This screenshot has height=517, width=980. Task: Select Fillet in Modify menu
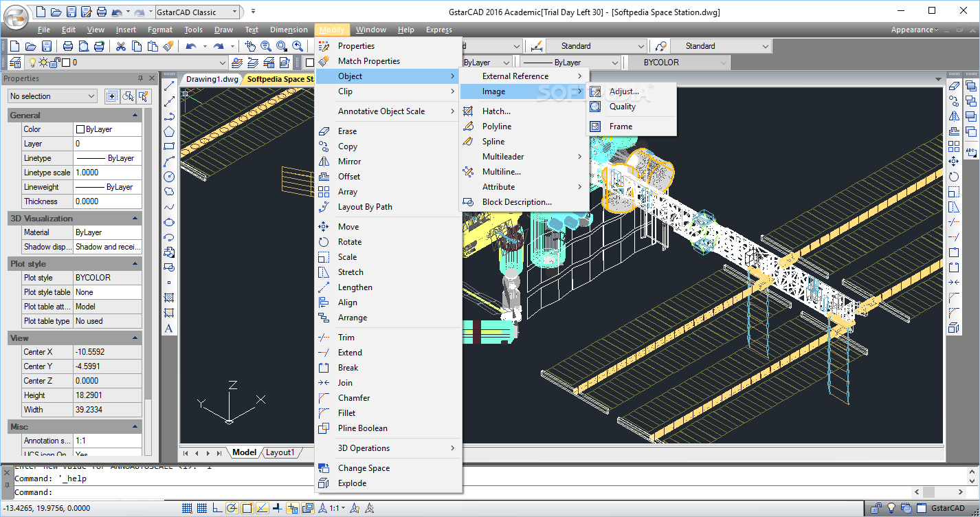(x=387, y=413)
